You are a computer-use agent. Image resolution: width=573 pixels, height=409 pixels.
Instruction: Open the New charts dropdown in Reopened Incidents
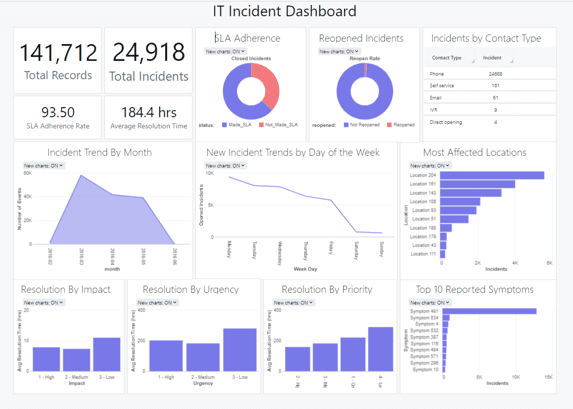click(339, 52)
